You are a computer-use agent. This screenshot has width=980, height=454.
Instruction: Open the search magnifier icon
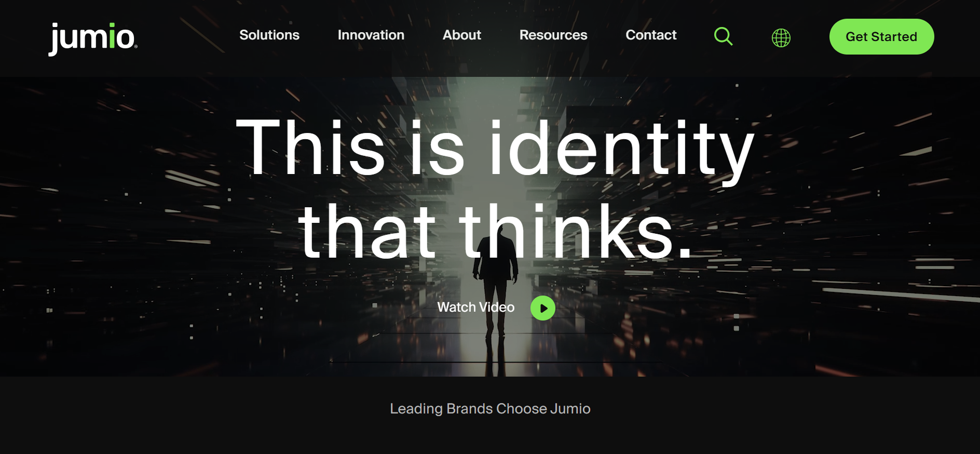(723, 36)
